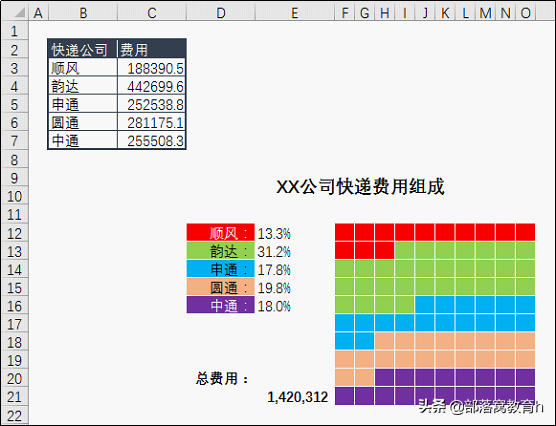Click the 快递公司 table header cell
The width and height of the screenshot is (556, 426).
pyautogui.click(x=82, y=49)
